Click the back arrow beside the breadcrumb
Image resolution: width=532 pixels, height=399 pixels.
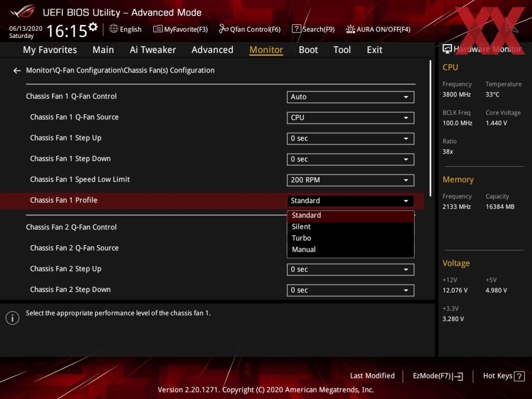coord(17,70)
